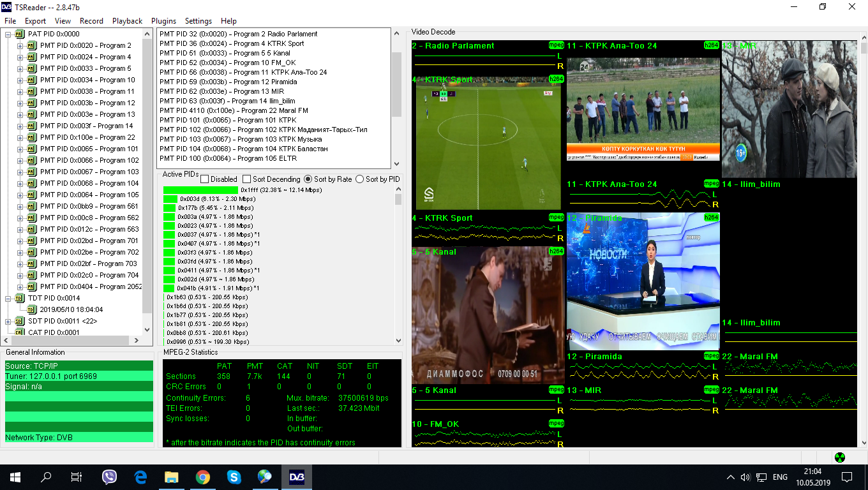The width and height of the screenshot is (868, 490).
Task: Open the Record menu
Action: pyautogui.click(x=91, y=21)
